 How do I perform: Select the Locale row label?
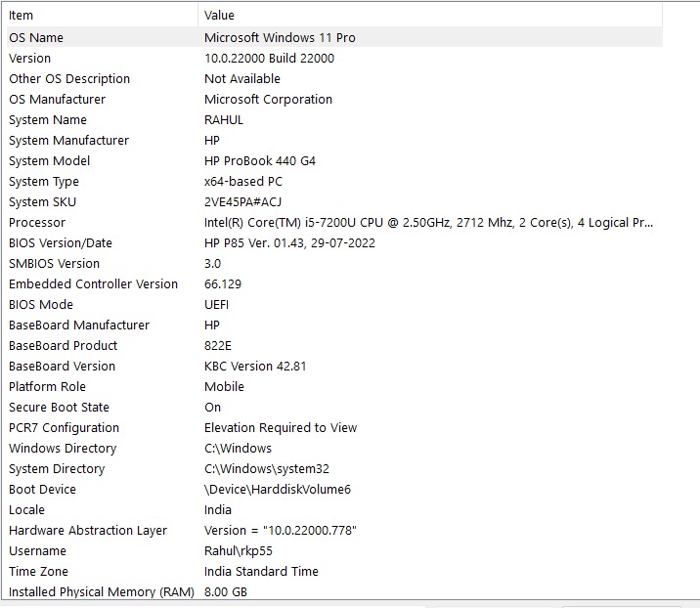pos(26,510)
